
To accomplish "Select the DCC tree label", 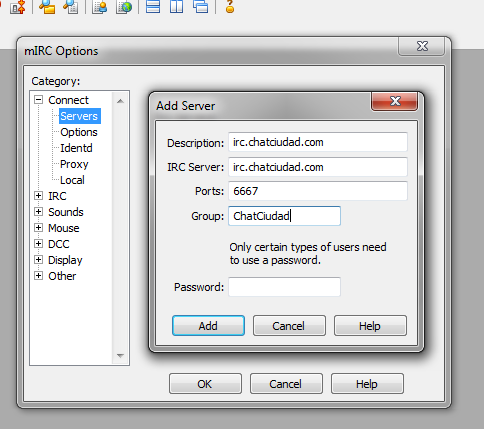I will [x=59, y=244].
